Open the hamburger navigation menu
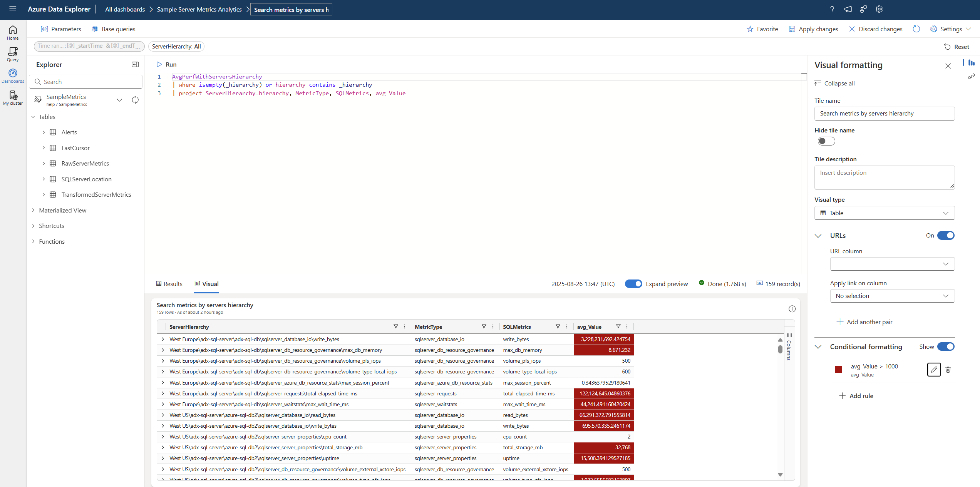The height and width of the screenshot is (487, 980). (13, 9)
